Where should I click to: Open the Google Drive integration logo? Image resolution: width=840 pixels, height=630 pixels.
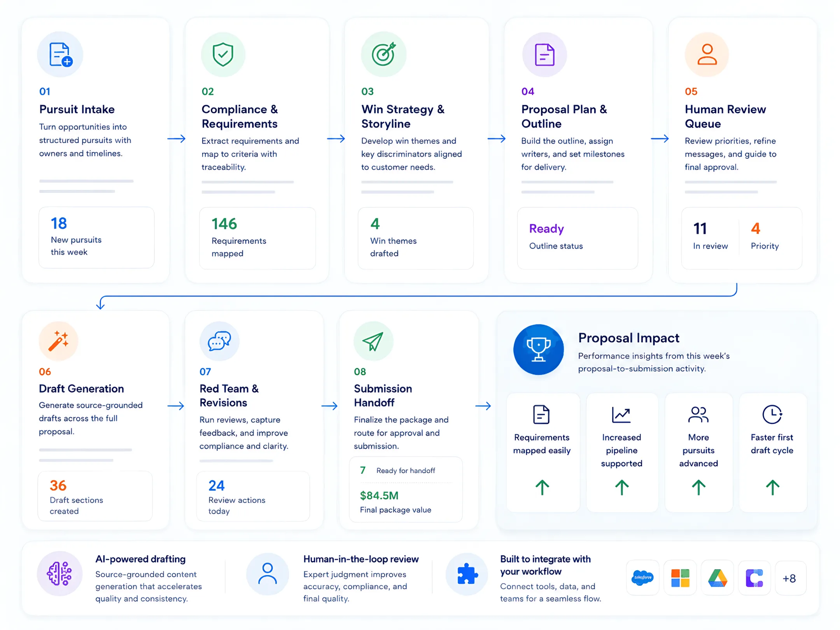pos(717,578)
